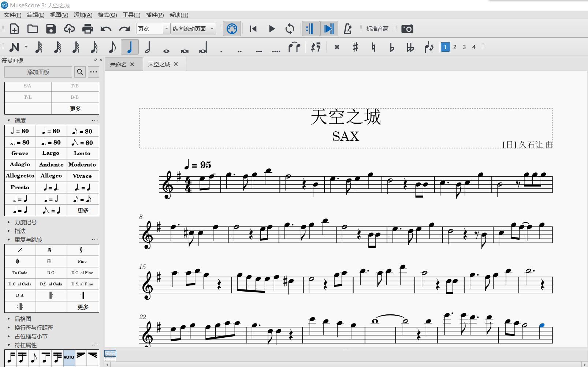Image resolution: width=588 pixels, height=367 pixels.
Task: Select the eighth note duration
Action: click(x=112, y=47)
